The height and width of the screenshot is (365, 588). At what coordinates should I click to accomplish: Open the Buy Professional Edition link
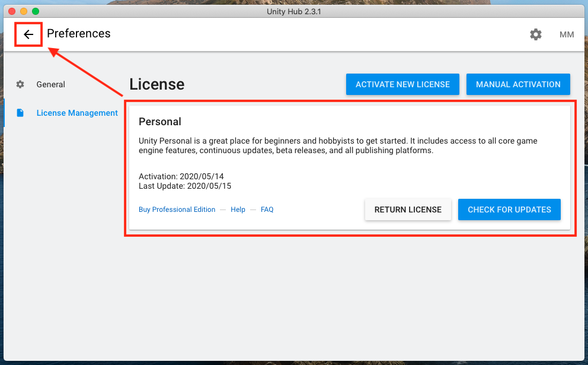coord(177,210)
